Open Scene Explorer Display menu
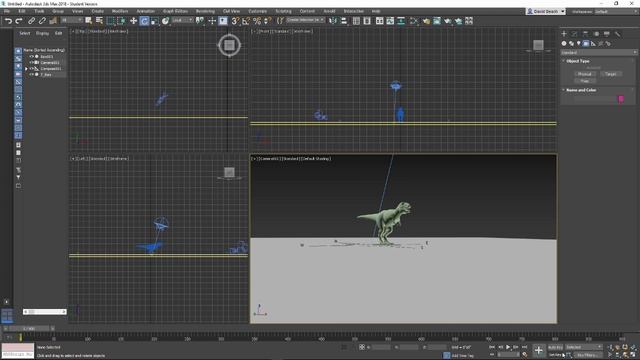Image resolution: width=640 pixels, height=360 pixels. [x=42, y=33]
